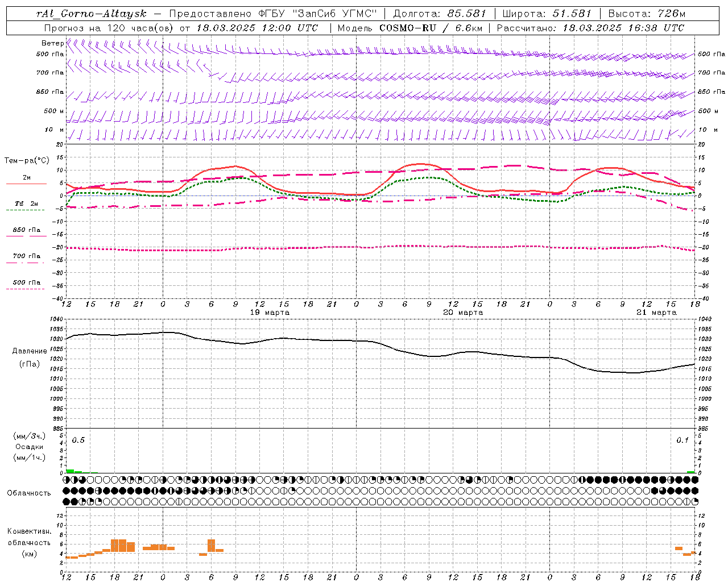The width and height of the screenshot is (728, 582).
Task: Click the 500 гПа entry in the temperature legend
Action: pyautogui.click(x=27, y=282)
